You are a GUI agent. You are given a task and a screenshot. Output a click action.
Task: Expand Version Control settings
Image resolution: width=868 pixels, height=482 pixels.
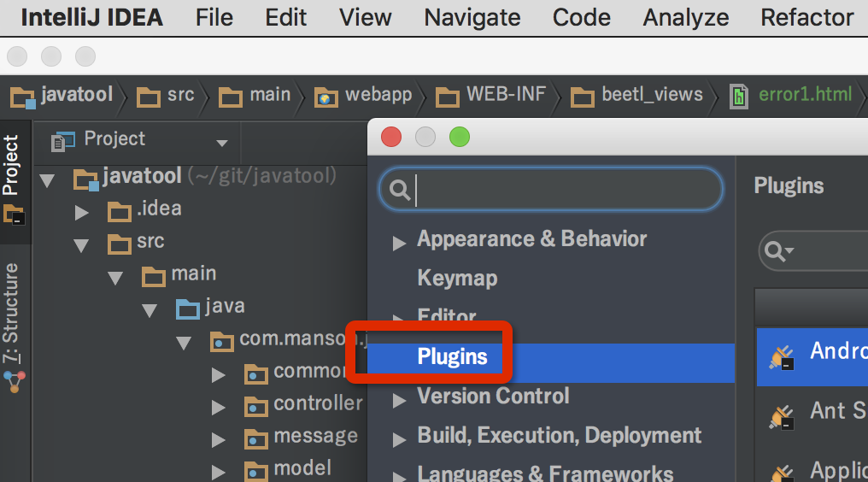399,401
